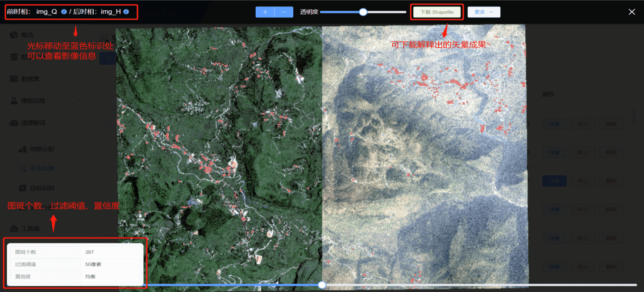Click the bottom image-swipe slider handle
Image resolution: width=644 pixels, height=292 pixels.
pos(322,285)
